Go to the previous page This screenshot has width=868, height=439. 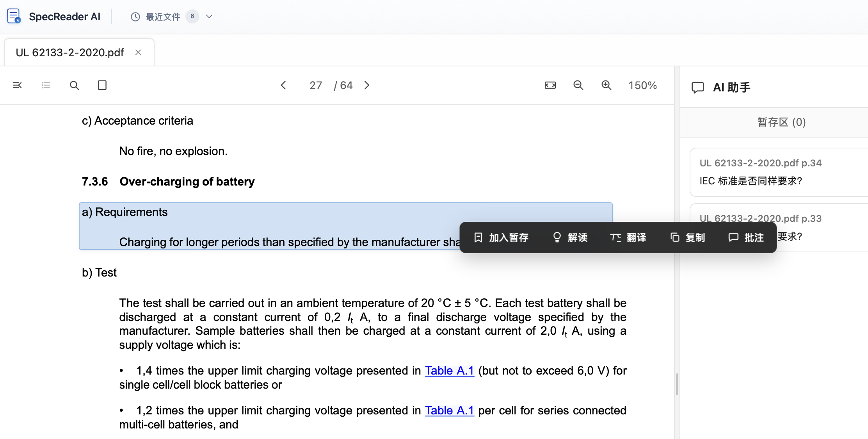tap(284, 85)
